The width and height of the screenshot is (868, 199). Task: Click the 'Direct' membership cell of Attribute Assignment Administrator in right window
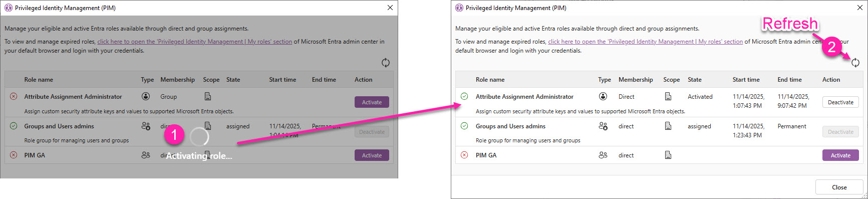click(626, 96)
